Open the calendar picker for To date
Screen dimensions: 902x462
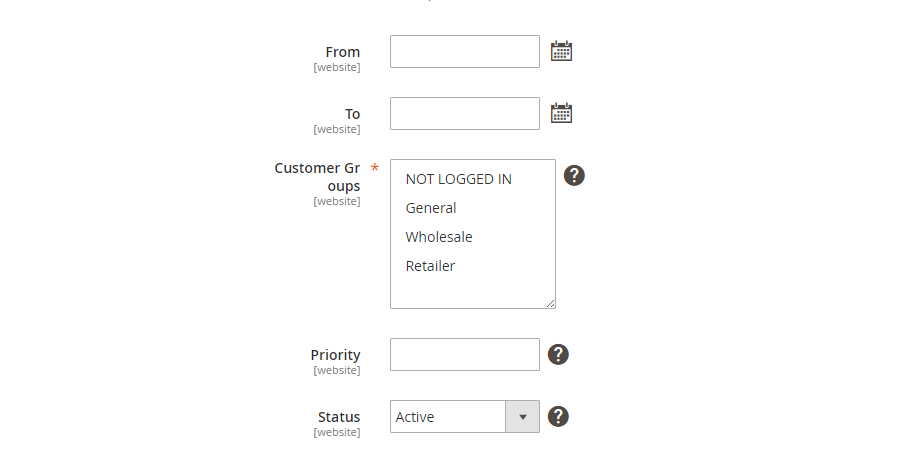coord(561,113)
